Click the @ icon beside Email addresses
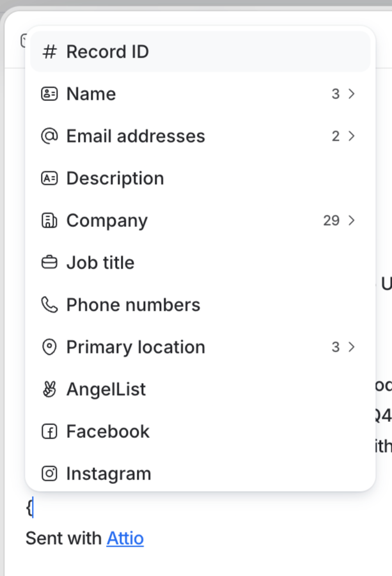 pyautogui.click(x=49, y=136)
